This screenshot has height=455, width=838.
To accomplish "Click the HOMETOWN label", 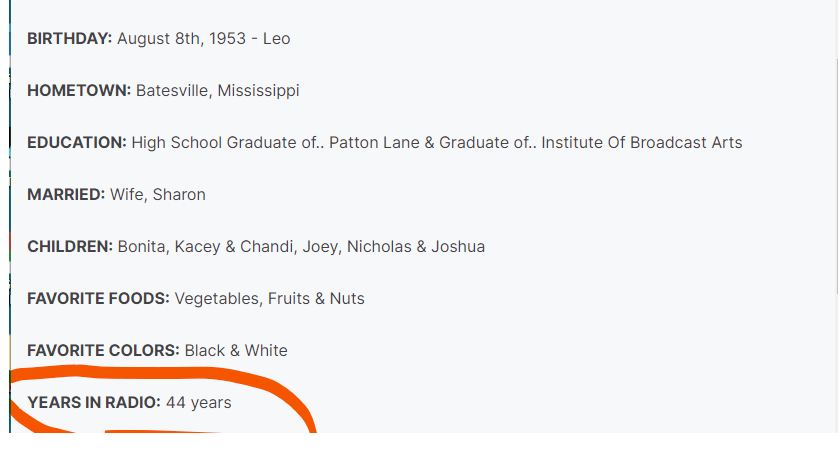I will point(79,91).
